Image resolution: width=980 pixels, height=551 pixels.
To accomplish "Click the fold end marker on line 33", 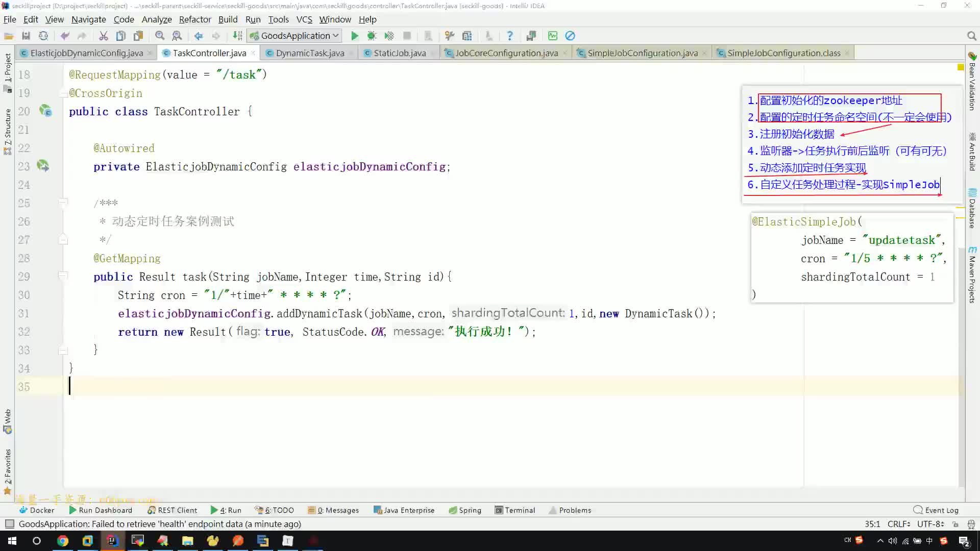I will (x=63, y=350).
